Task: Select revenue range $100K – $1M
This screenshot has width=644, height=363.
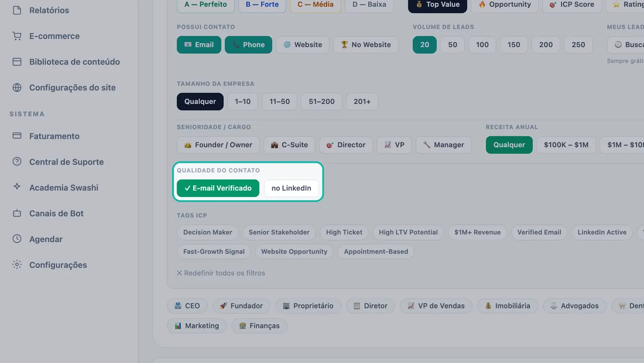Action: point(566,144)
